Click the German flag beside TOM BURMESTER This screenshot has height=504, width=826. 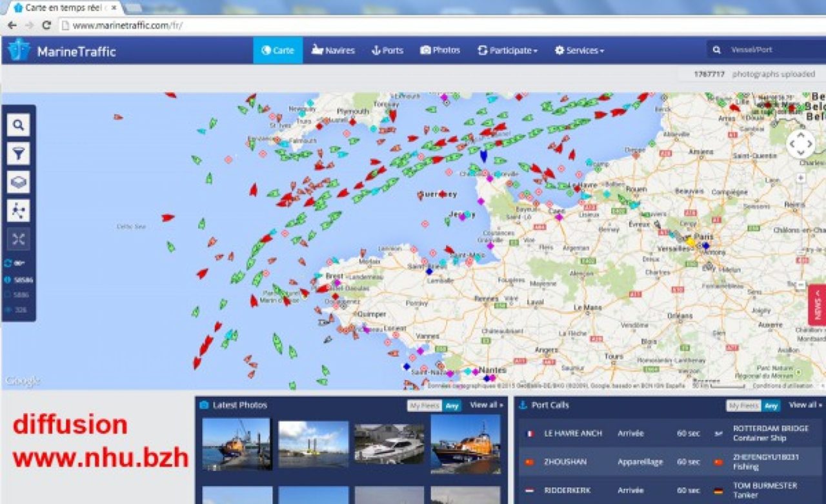[719, 490]
